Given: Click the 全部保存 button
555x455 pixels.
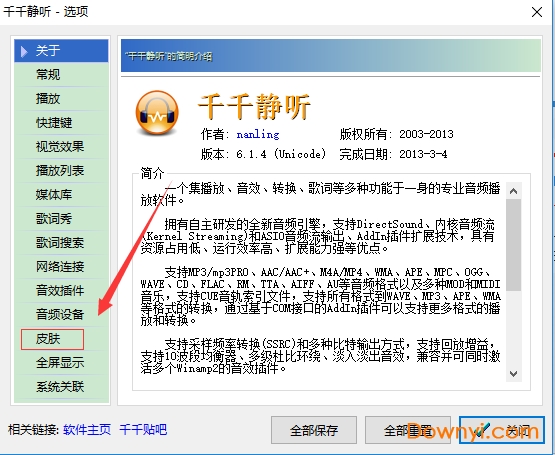Looking at the screenshot, I should (x=314, y=430).
